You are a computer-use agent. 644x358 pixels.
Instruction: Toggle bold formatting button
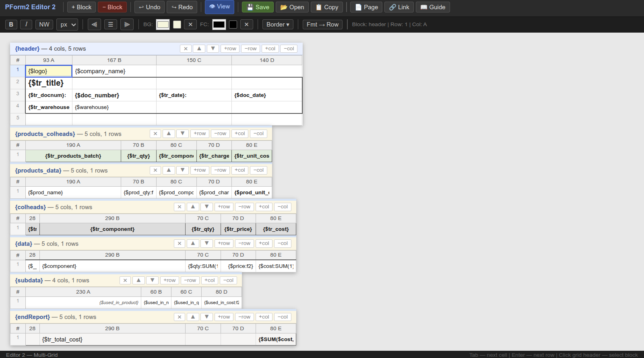pyautogui.click(x=11, y=25)
